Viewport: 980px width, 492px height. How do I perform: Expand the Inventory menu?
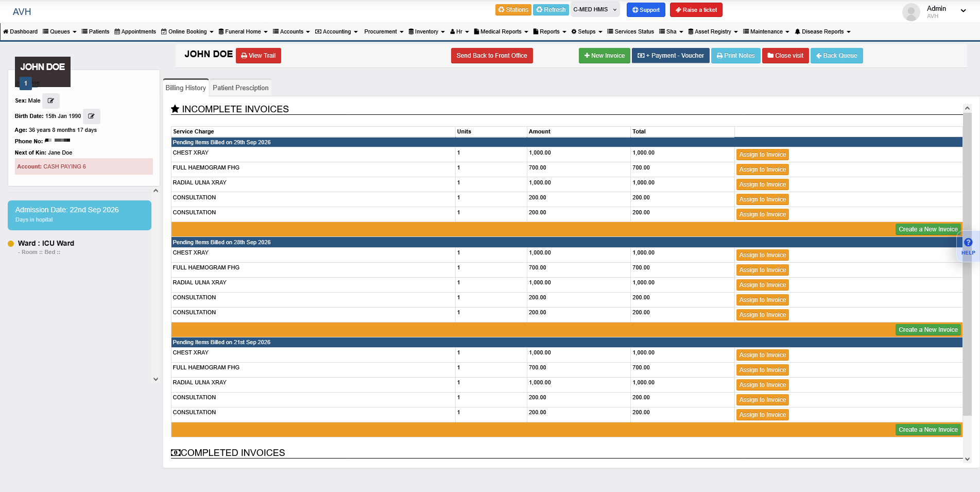pyautogui.click(x=427, y=31)
